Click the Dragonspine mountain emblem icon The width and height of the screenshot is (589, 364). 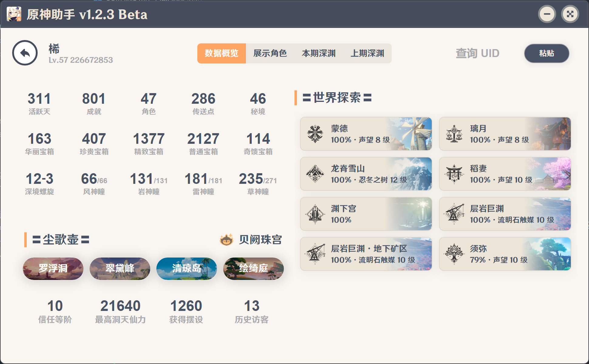[x=315, y=174]
